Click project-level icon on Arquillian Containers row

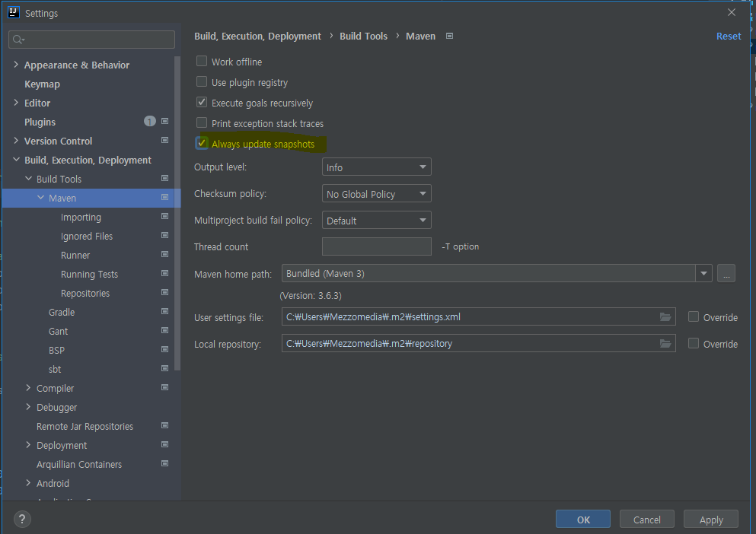(165, 463)
